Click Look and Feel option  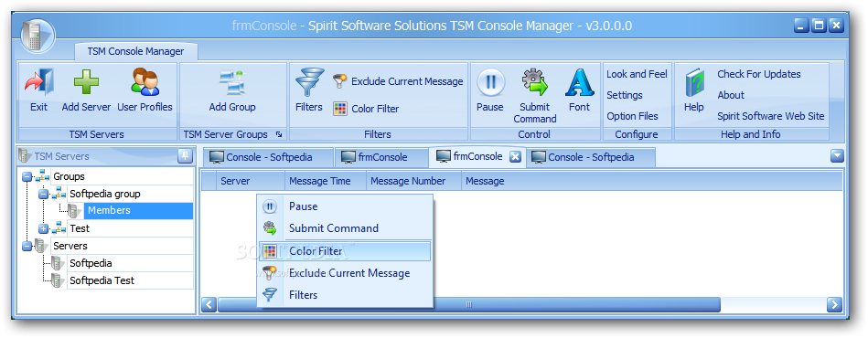point(637,74)
